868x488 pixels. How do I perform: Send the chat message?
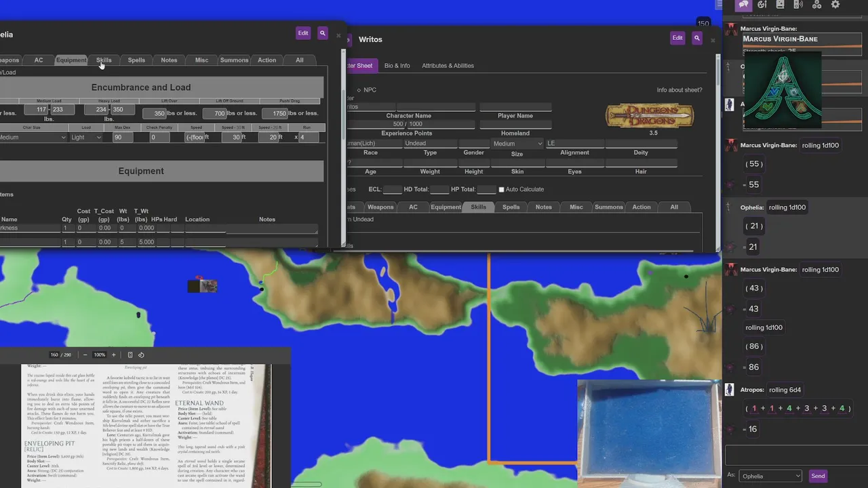coord(818,476)
